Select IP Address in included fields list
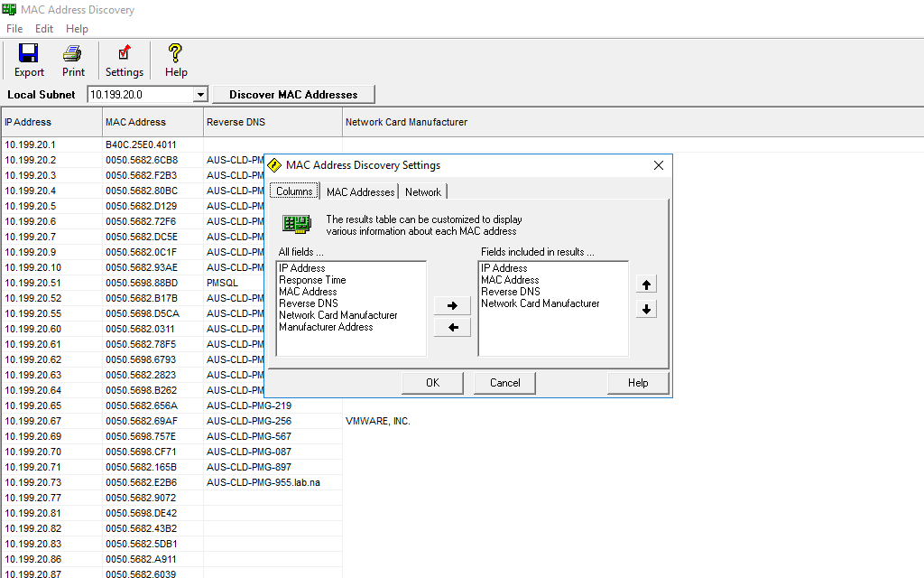The image size is (924, 578). click(x=504, y=268)
